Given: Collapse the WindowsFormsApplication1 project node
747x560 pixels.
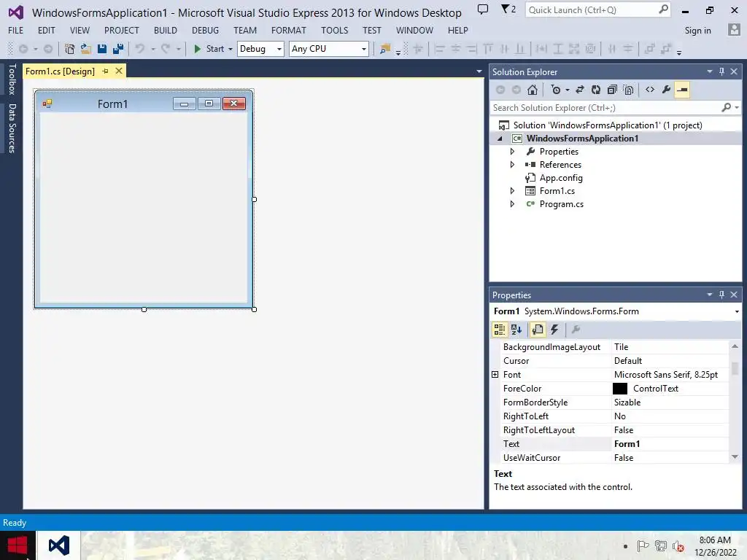Looking at the screenshot, I should click(x=500, y=139).
